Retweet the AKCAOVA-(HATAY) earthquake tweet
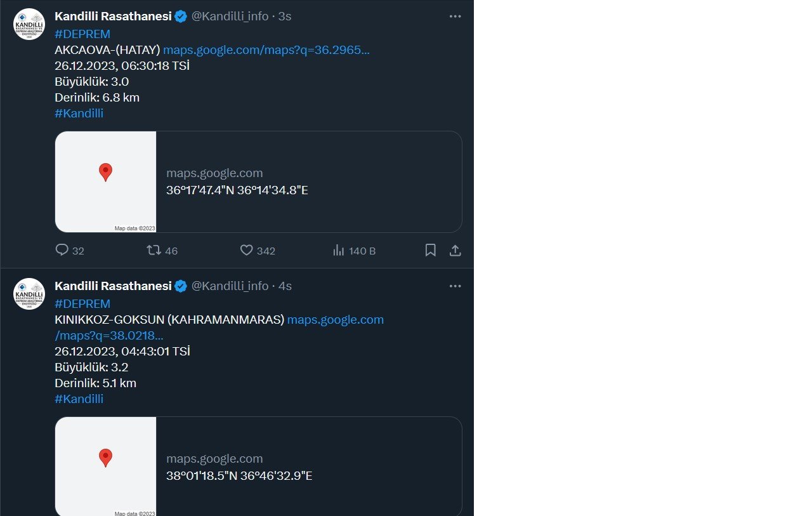812x516 pixels. pyautogui.click(x=154, y=250)
